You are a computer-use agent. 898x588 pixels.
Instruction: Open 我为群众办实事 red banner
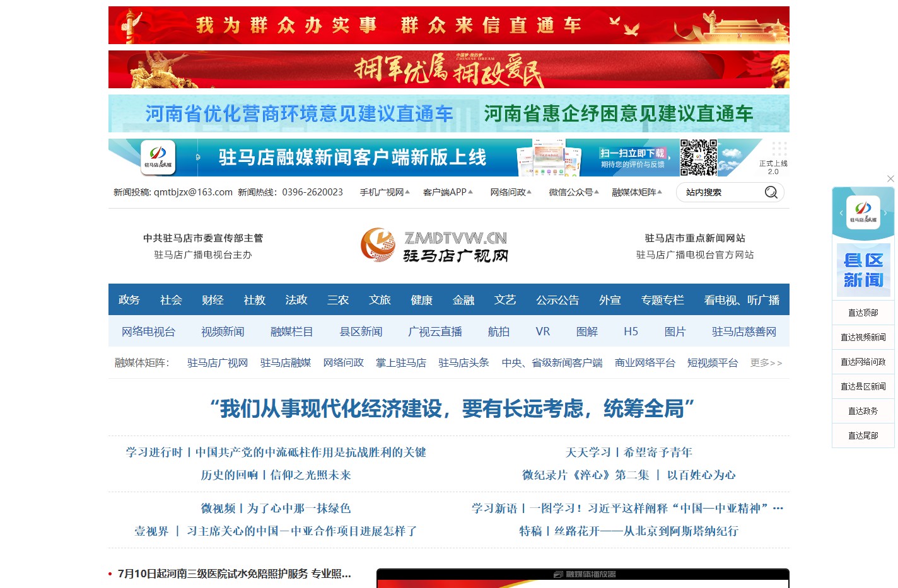449,25
